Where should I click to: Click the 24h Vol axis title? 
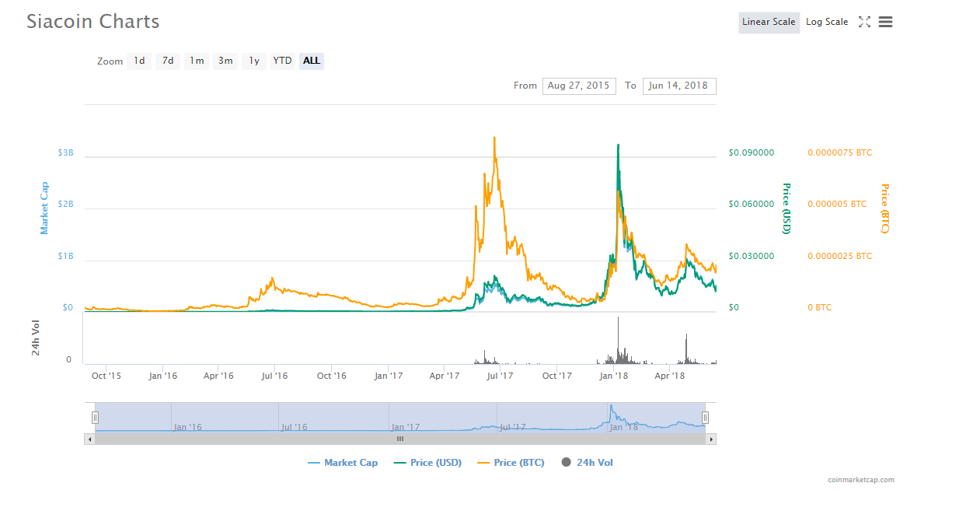click(36, 338)
